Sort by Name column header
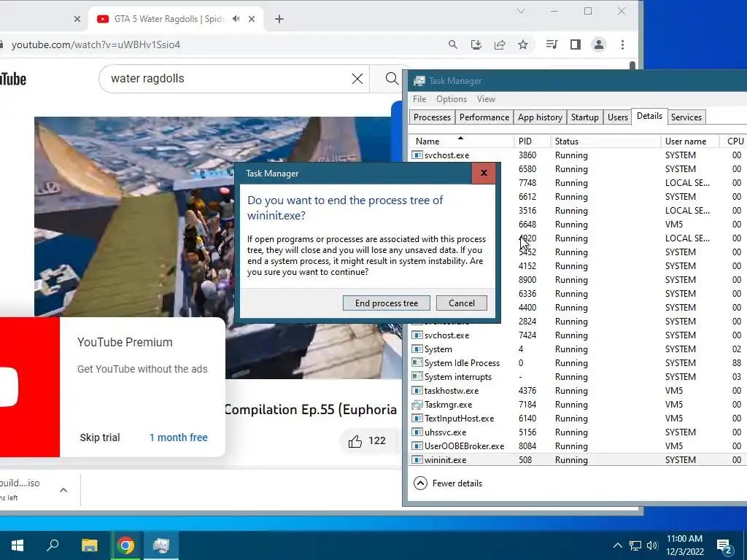The image size is (747, 560). pos(461,141)
